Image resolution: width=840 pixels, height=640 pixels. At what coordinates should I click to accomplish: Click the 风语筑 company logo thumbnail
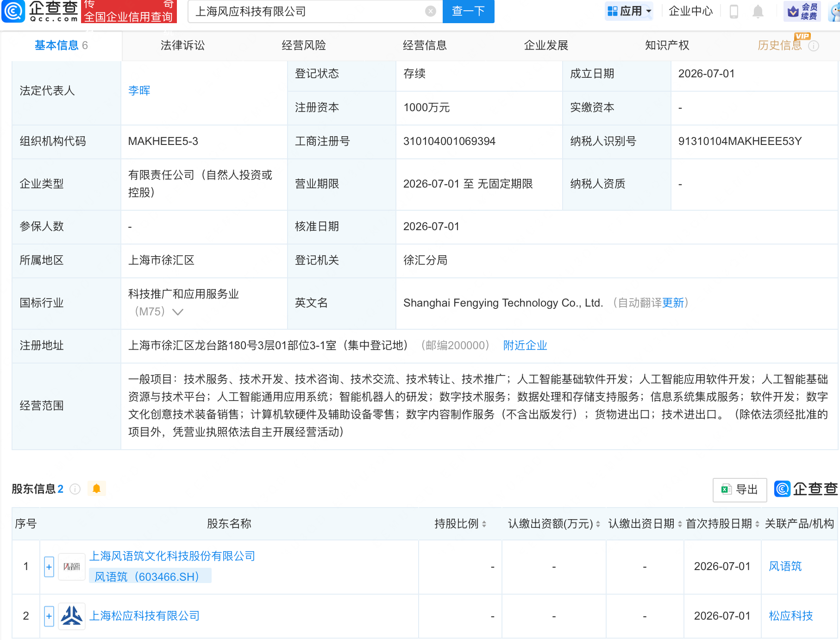72,567
